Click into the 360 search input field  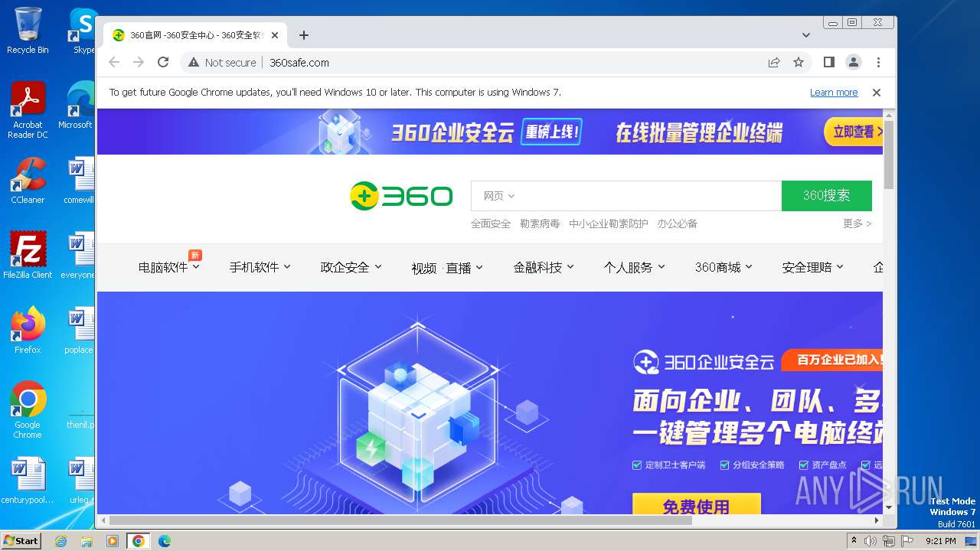click(x=649, y=196)
